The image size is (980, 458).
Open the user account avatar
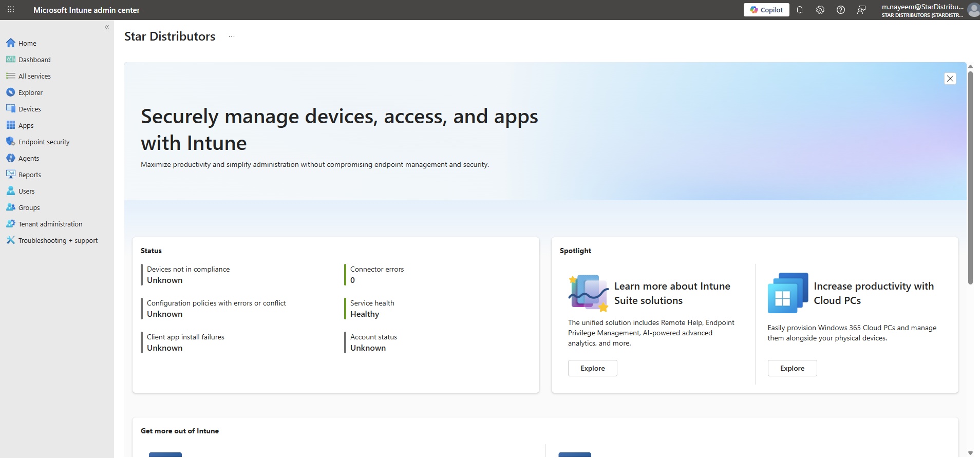click(x=973, y=10)
